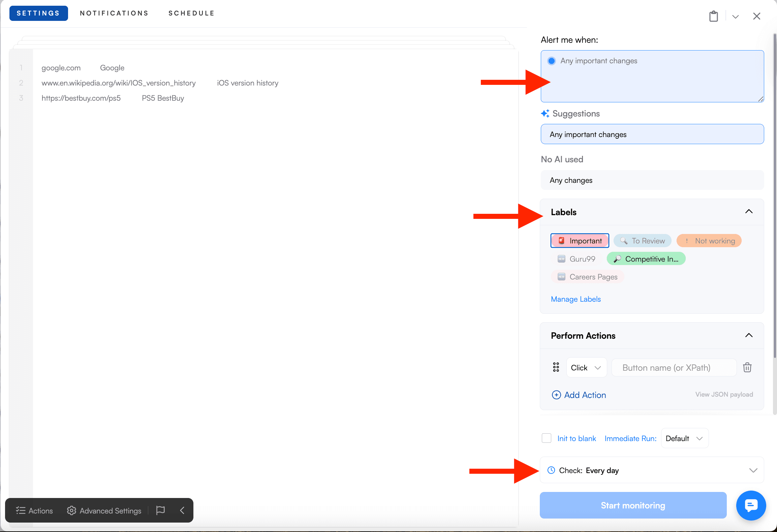Click the clipboard icon at top right
Image resolution: width=777 pixels, height=532 pixels.
point(713,16)
